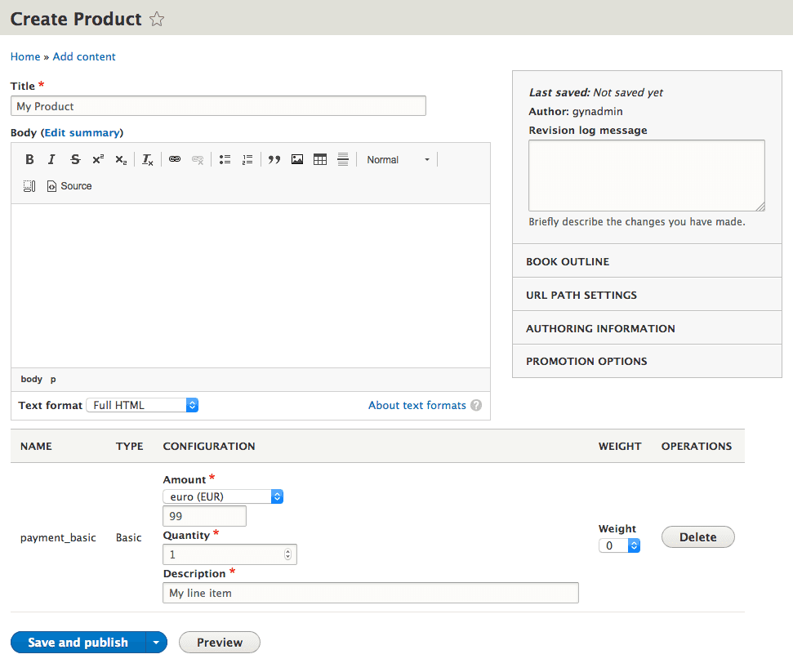The width and height of the screenshot is (793, 672).
Task: Open the About text formats link
Action: [x=417, y=405]
